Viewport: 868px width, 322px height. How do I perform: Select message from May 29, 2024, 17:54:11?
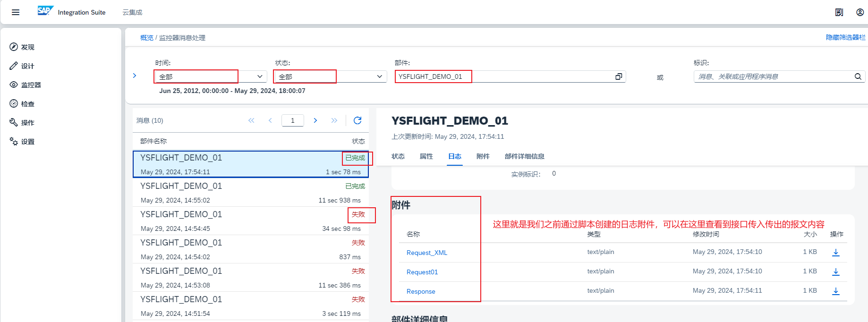point(251,164)
